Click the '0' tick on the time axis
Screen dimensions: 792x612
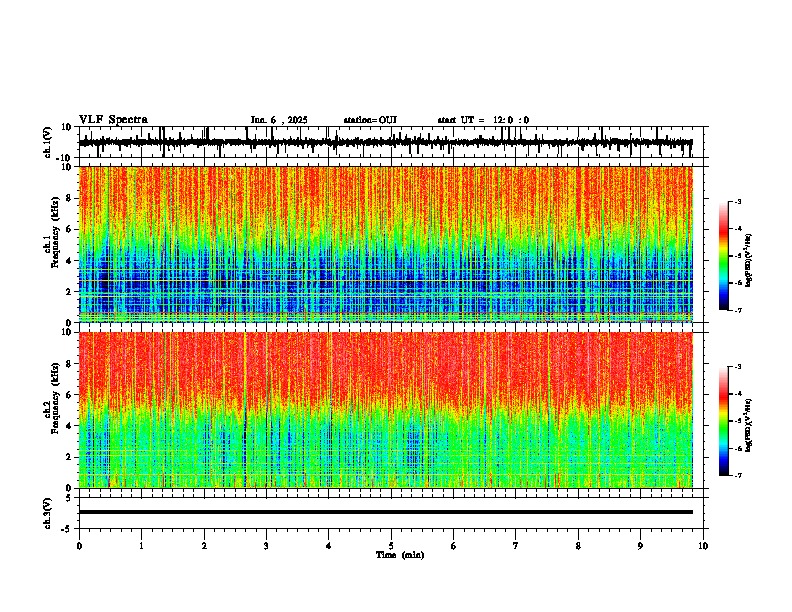tap(79, 546)
